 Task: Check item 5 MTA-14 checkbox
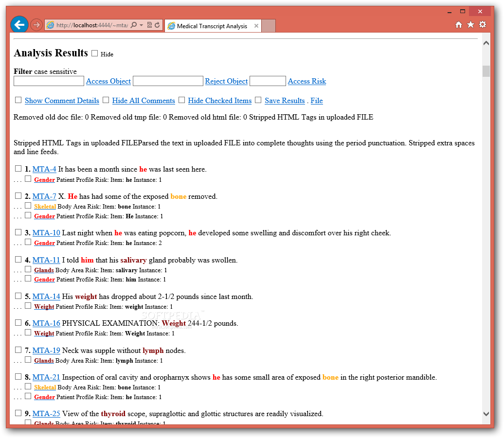[x=18, y=296]
